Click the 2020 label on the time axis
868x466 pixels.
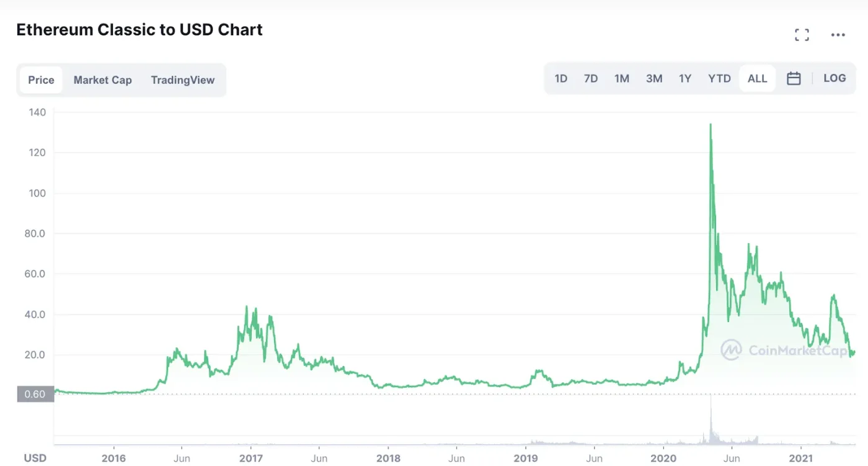pyautogui.click(x=663, y=459)
